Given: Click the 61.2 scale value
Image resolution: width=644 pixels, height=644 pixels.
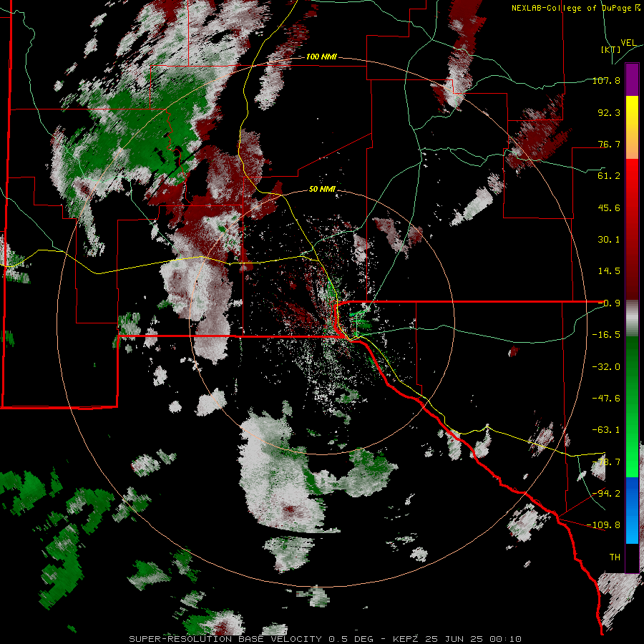Looking at the screenshot, I should (x=609, y=176).
